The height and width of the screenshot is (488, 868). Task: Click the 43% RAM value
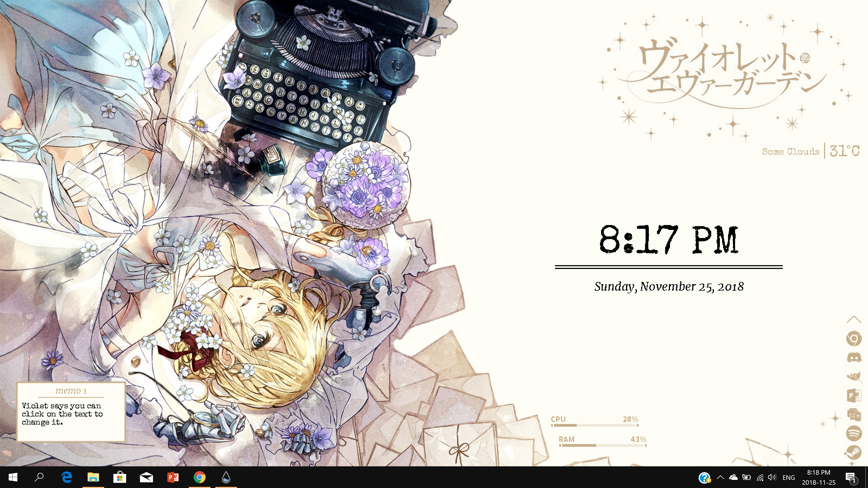pos(638,439)
